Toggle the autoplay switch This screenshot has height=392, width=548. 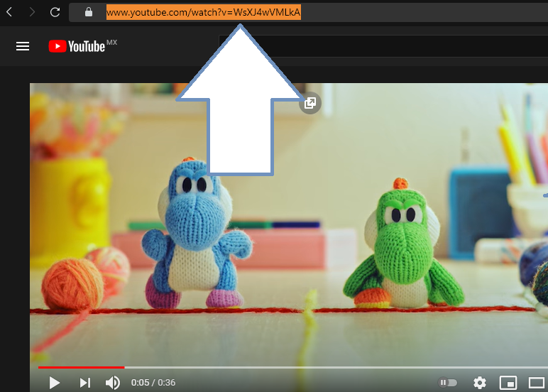click(x=448, y=383)
